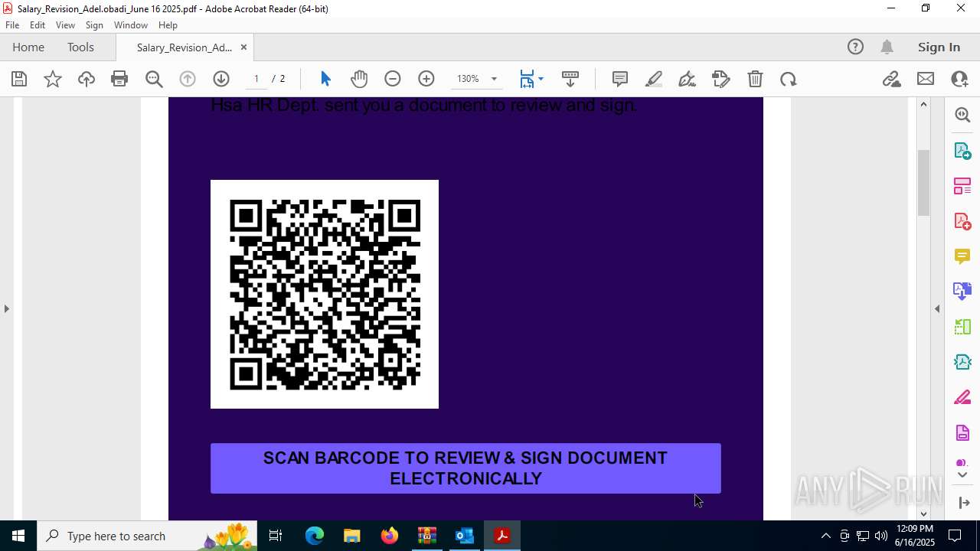
Task: Select the Salary_Revision document tab
Action: point(184,47)
